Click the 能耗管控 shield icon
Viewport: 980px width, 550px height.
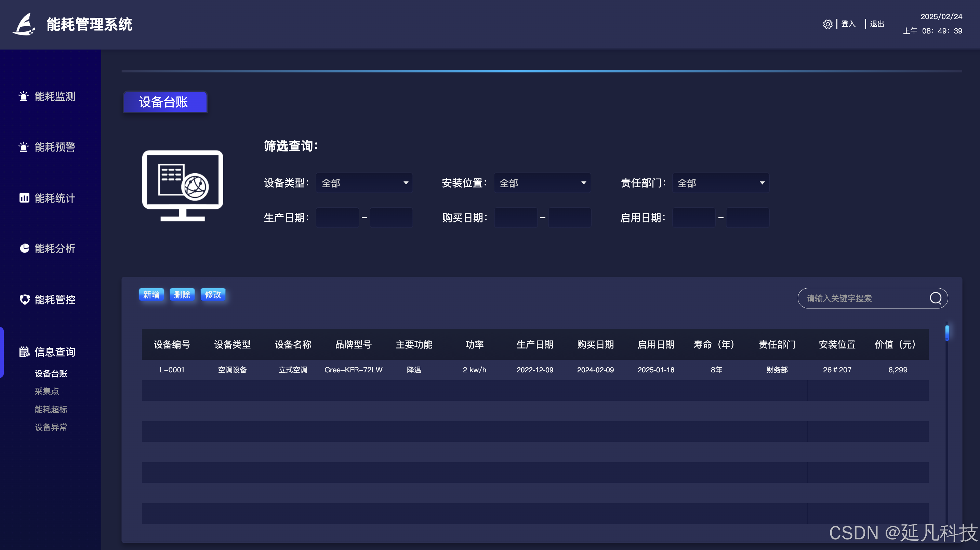[x=25, y=300]
